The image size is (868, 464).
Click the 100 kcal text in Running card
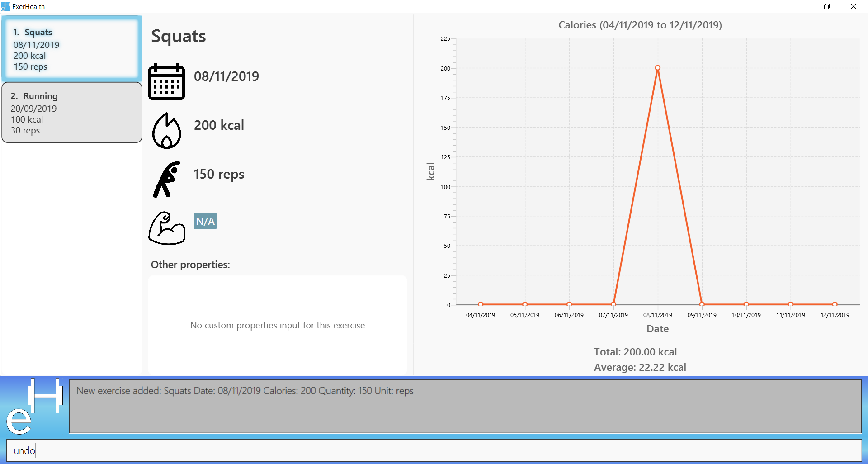[x=27, y=119]
